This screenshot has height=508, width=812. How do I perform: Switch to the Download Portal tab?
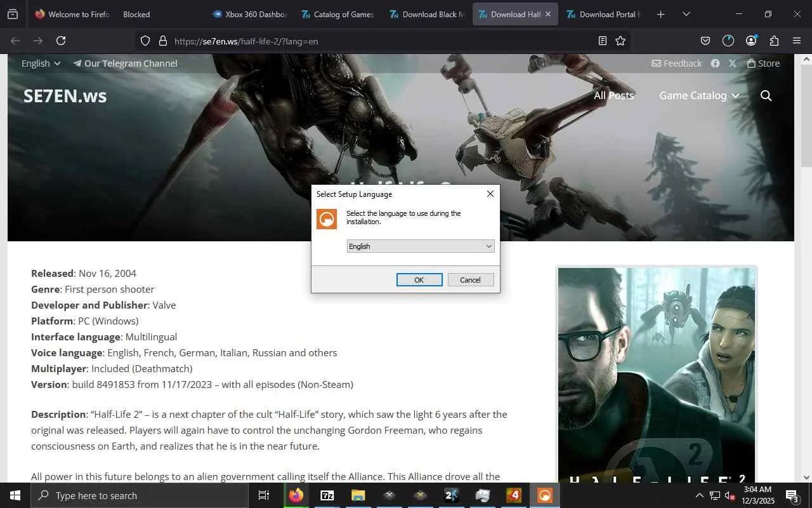(x=603, y=14)
